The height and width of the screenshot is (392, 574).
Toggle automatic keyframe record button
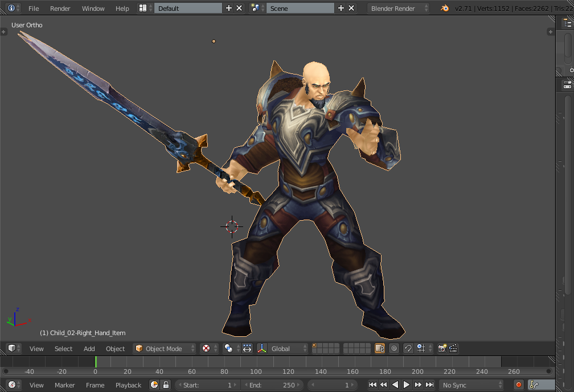pyautogui.click(x=518, y=385)
